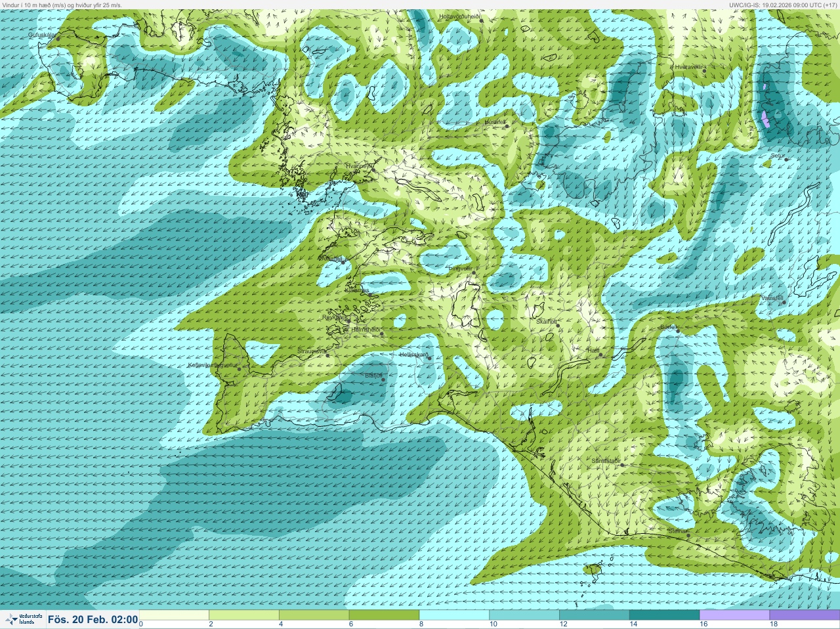Click the Keflavíkurflugvöllur station label
This screenshot has width=840, height=629.
pyautogui.click(x=213, y=365)
